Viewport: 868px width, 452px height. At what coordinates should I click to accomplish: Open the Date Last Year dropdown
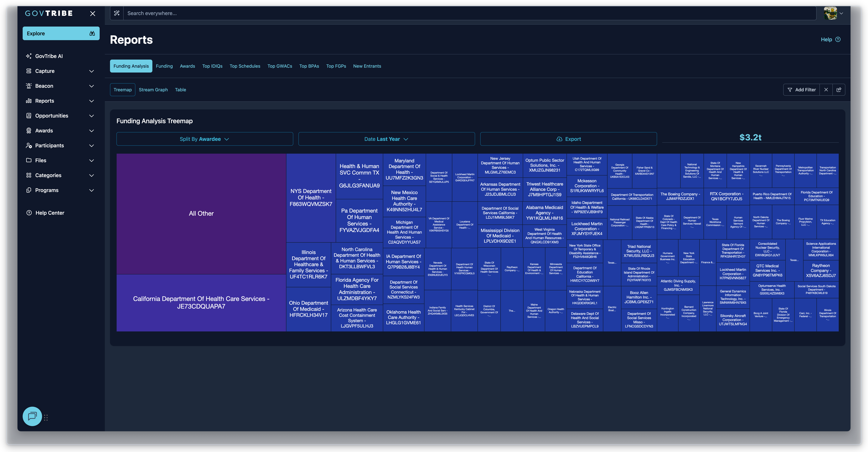[x=386, y=139]
